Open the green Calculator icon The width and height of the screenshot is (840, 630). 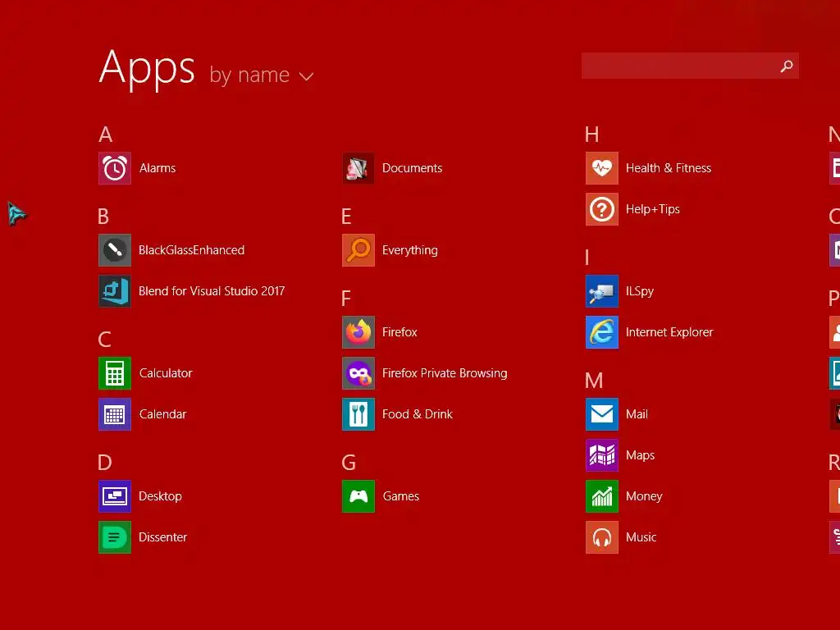click(x=115, y=373)
